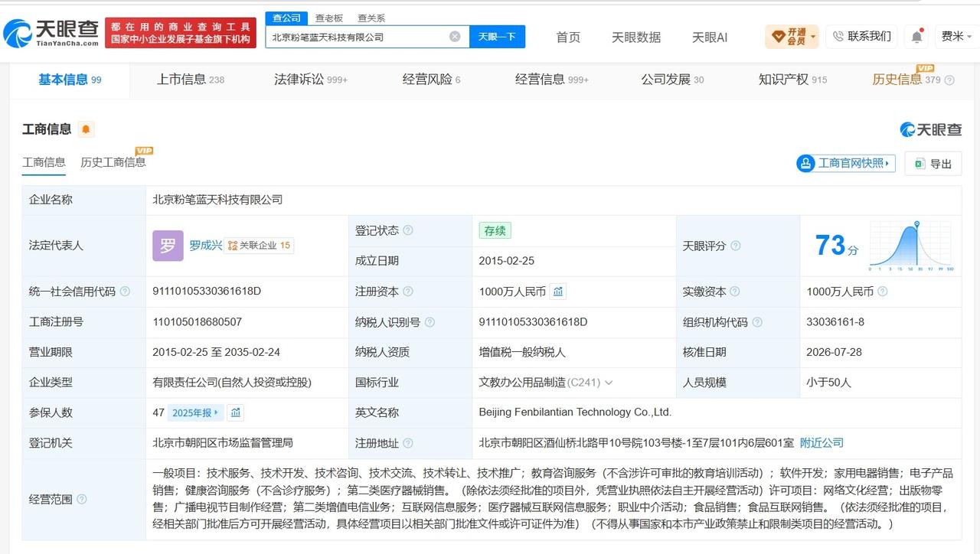
Task: Open 法律诉讼 tab
Action: coord(311,80)
